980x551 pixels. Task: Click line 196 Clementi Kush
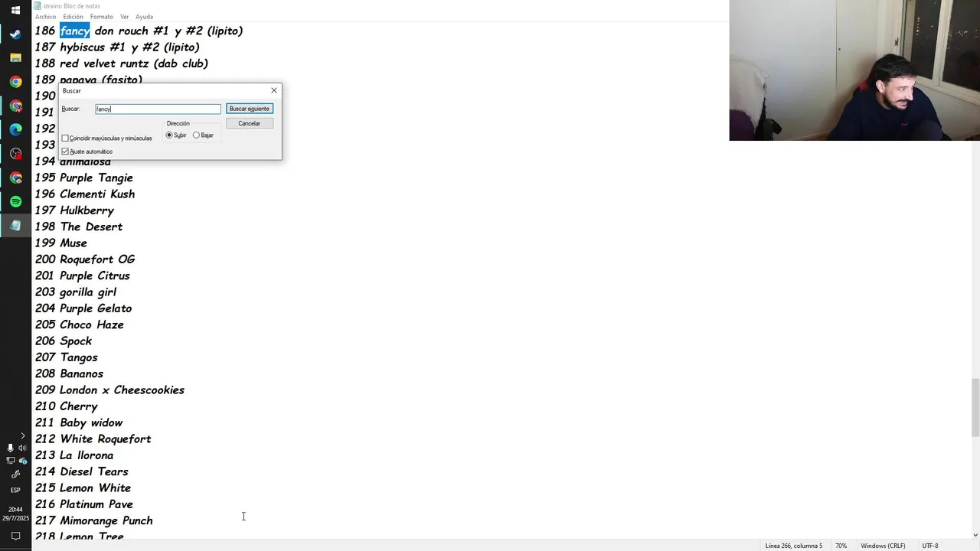point(85,194)
